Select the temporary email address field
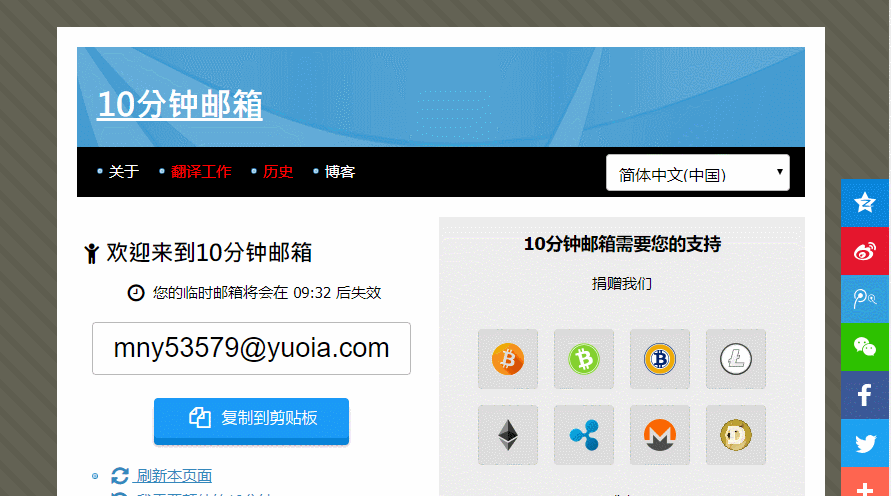The image size is (891, 496). click(x=251, y=348)
